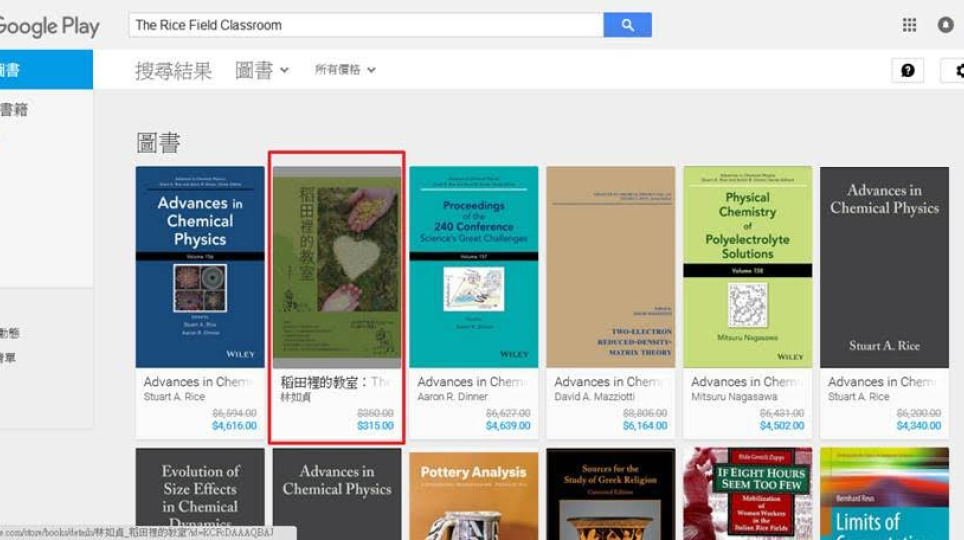964x540 pixels.
Task: Expand the 所有價格 price filter dropdown
Action: (x=345, y=70)
